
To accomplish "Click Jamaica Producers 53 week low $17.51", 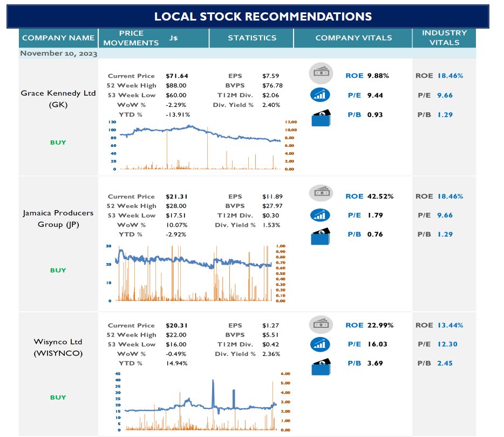I will point(175,216).
